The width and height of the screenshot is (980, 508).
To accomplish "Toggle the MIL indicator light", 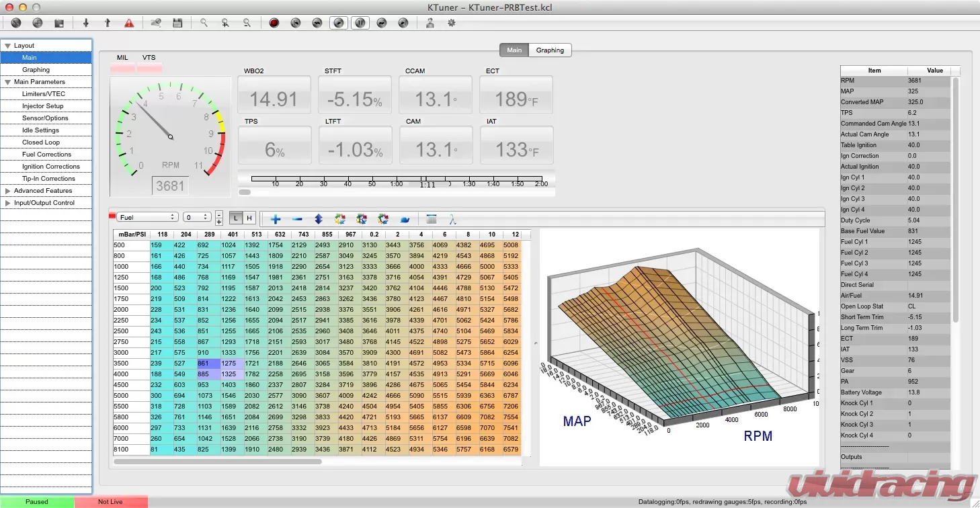I will point(122,68).
